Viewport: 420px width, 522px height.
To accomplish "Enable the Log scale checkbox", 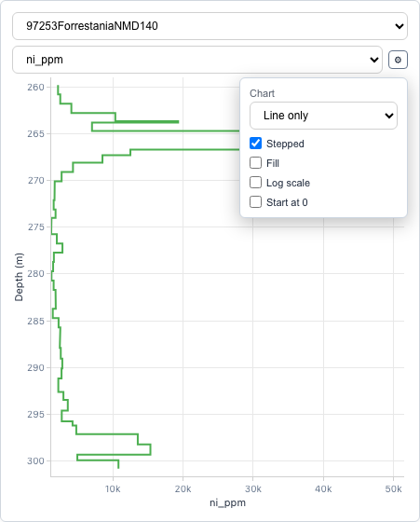I will click(x=255, y=183).
